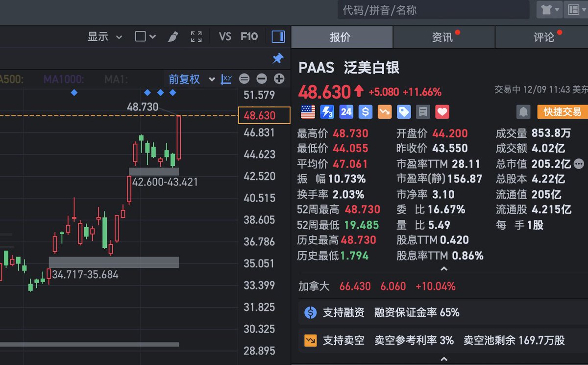The height and width of the screenshot is (365, 588).
Task: Open the chart layout square dropdown
Action: (146, 37)
